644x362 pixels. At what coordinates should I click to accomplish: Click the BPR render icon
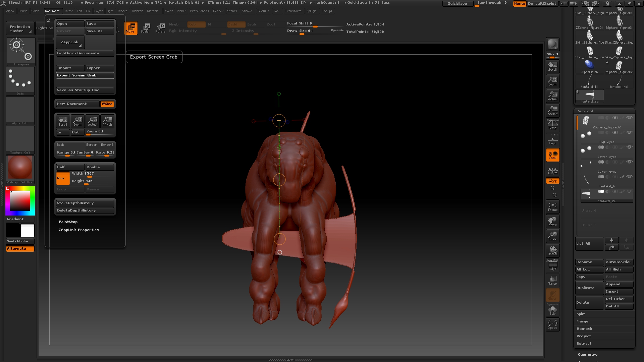click(x=552, y=44)
